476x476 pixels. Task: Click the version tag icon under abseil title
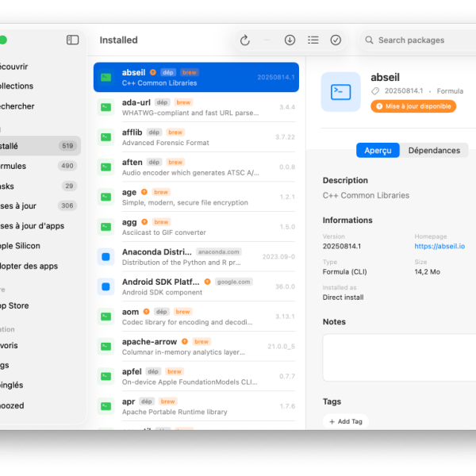[375, 91]
